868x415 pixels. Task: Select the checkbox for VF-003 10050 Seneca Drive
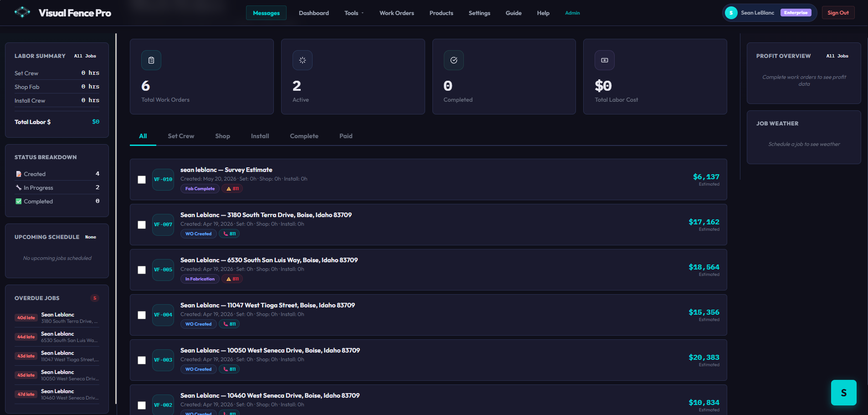pyautogui.click(x=142, y=360)
